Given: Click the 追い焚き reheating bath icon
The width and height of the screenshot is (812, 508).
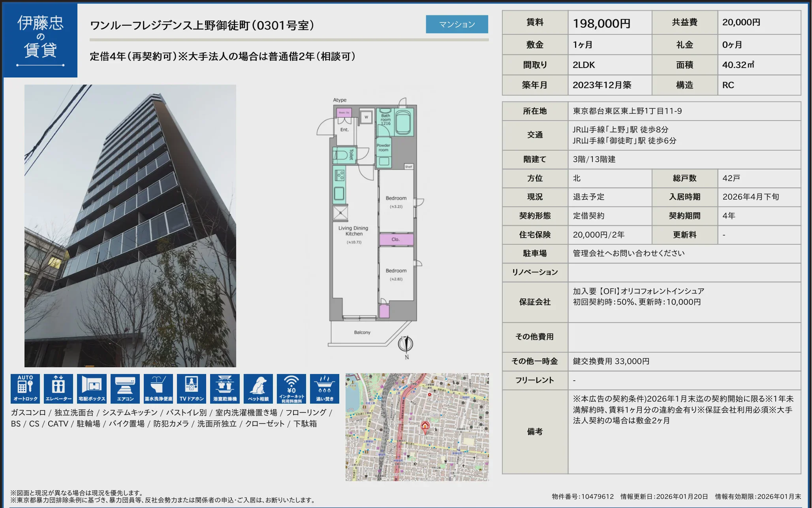Looking at the screenshot, I should [325, 388].
